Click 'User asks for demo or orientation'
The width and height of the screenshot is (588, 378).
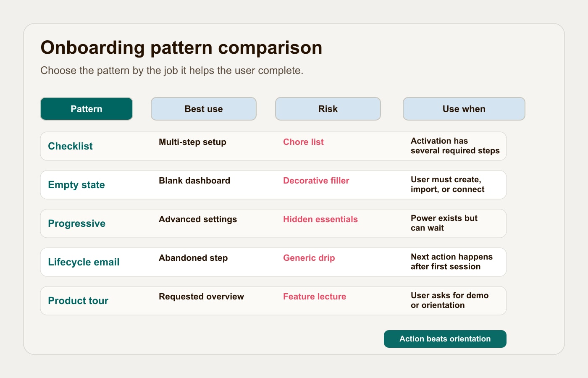(x=449, y=300)
